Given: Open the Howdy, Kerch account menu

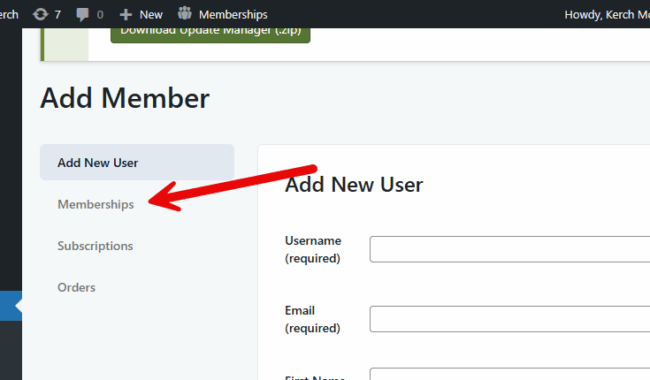Looking at the screenshot, I should point(607,15).
